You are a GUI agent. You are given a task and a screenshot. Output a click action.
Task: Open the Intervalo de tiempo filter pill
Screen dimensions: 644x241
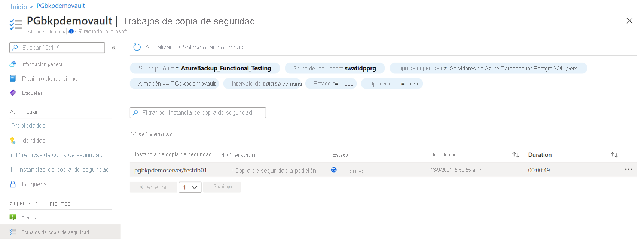pyautogui.click(x=263, y=84)
